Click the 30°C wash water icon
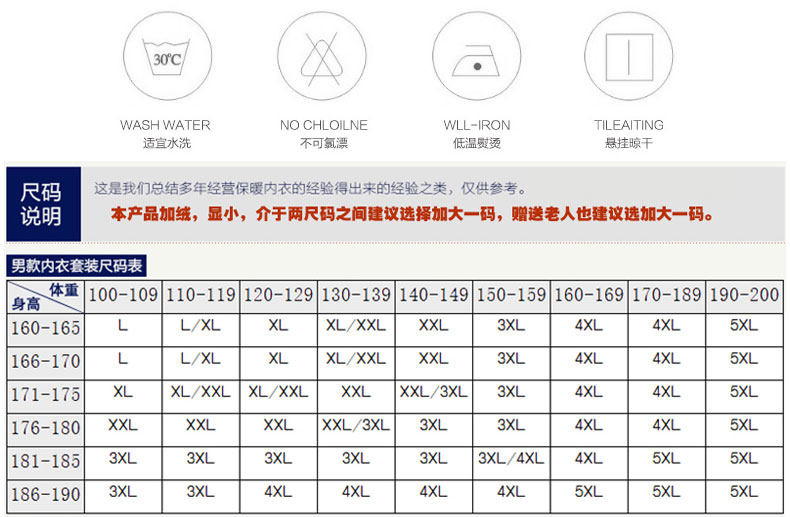This screenshot has height=517, width=790. 167,56
